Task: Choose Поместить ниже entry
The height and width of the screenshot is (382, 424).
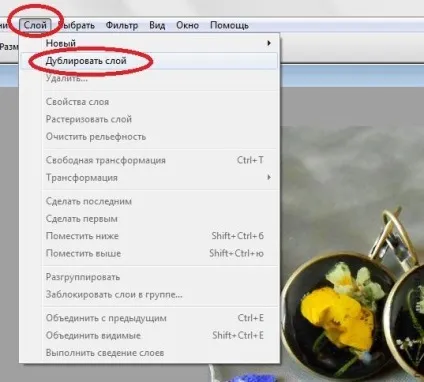Action: click(x=149, y=236)
